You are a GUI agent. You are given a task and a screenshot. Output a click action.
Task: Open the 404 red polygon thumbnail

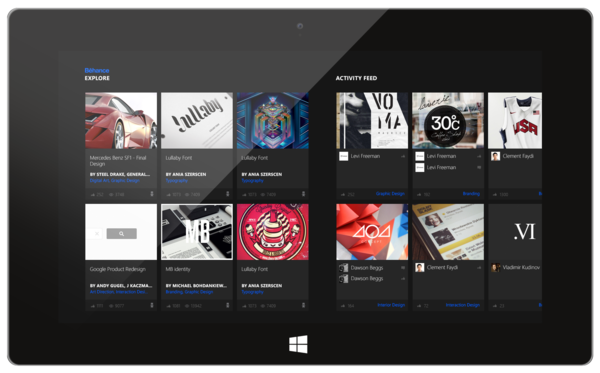pos(372,232)
